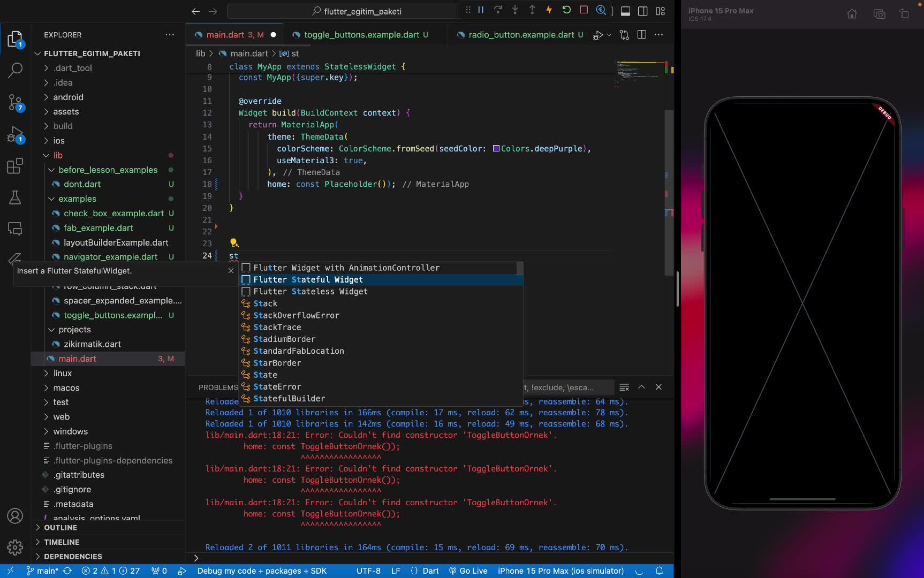Click the Step Over debug button
The height and width of the screenshot is (578, 924).
pos(498,10)
